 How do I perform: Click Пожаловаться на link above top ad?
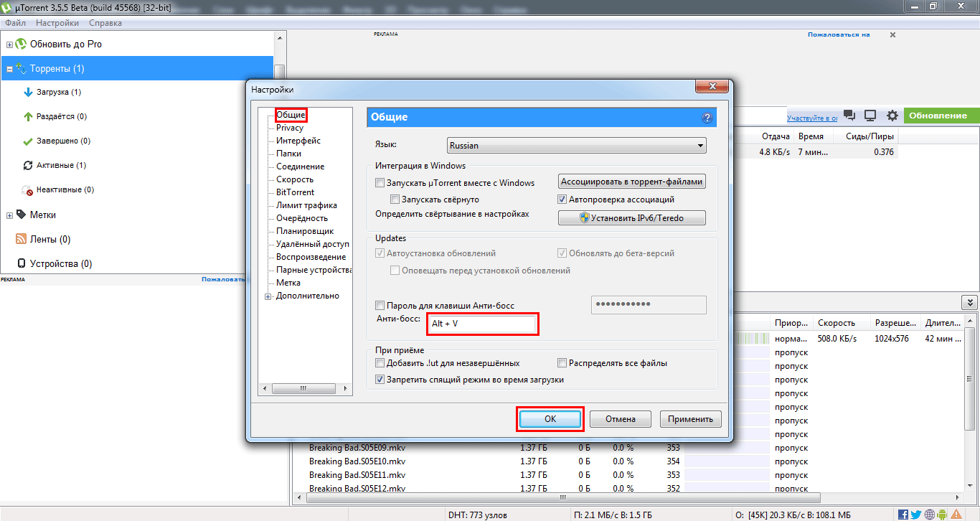tap(839, 34)
